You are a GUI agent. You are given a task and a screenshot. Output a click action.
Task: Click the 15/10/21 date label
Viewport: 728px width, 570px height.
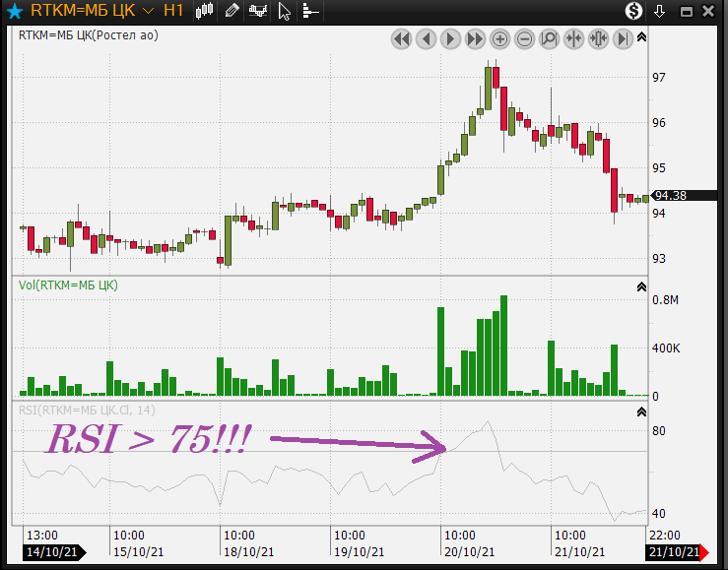click(138, 552)
